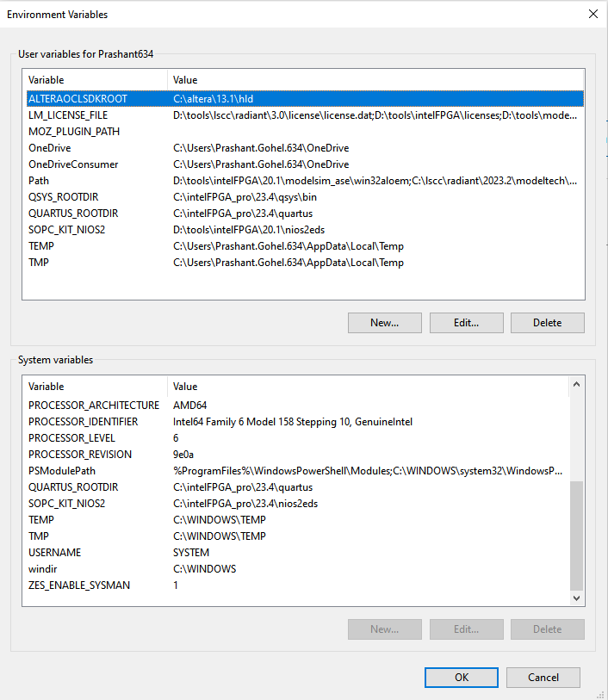
Task: Select the user Path variable row
Action: tap(40, 181)
